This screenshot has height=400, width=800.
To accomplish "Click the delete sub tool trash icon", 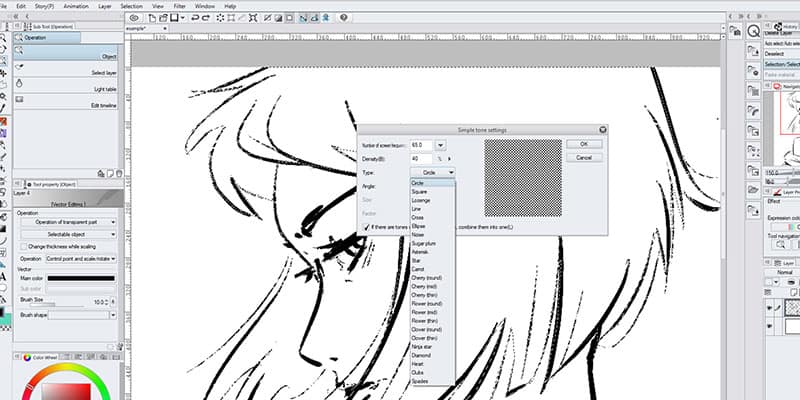I will 119,173.
